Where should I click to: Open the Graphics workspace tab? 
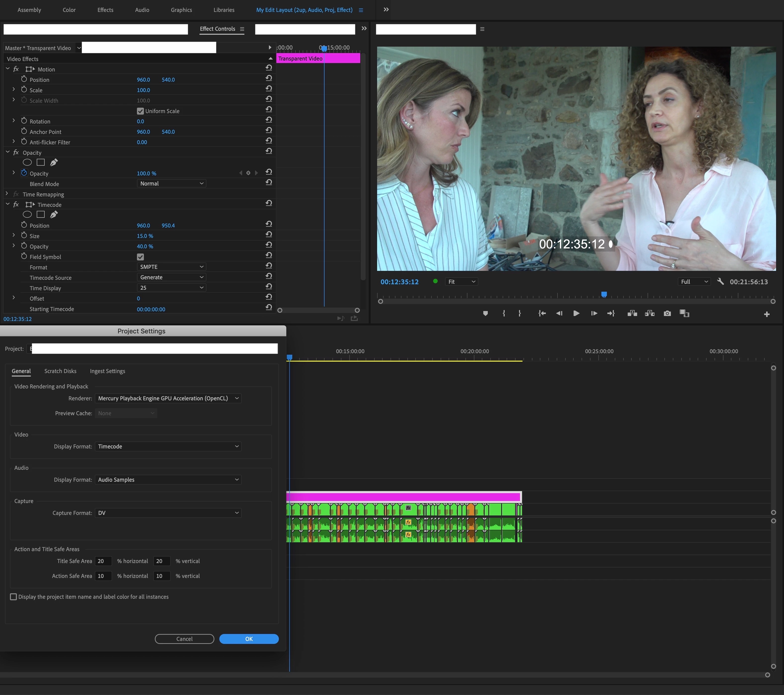pos(181,10)
